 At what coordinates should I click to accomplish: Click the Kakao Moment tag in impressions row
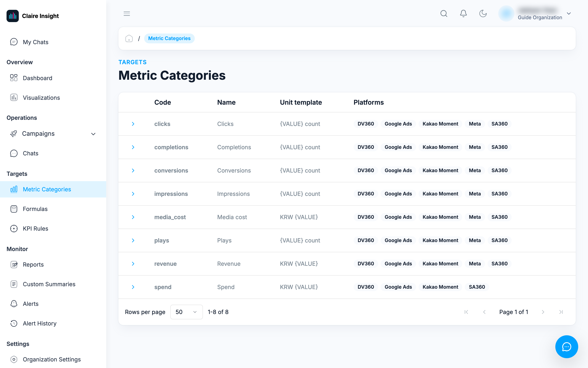click(x=440, y=194)
